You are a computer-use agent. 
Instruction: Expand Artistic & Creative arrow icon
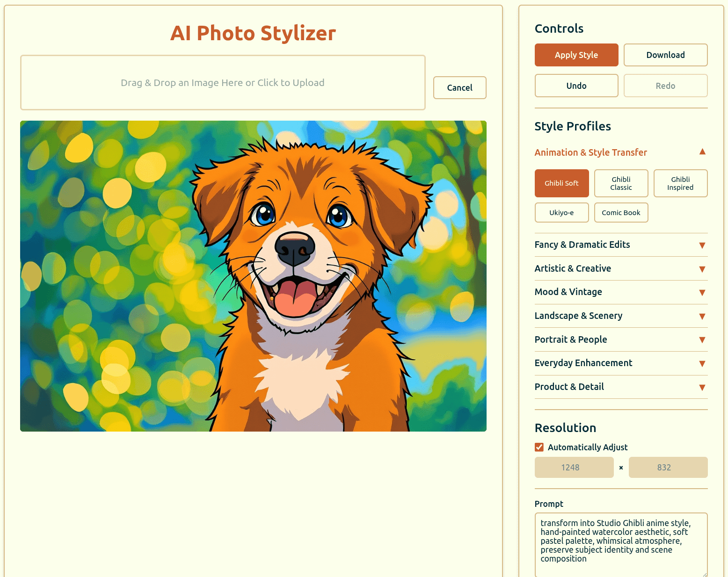pyautogui.click(x=702, y=269)
